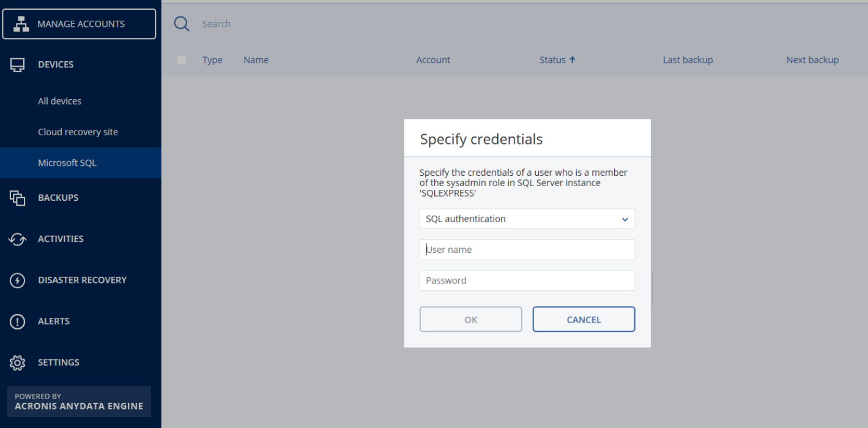Click the Settings gear icon
The image size is (868, 428).
pyautogui.click(x=17, y=362)
